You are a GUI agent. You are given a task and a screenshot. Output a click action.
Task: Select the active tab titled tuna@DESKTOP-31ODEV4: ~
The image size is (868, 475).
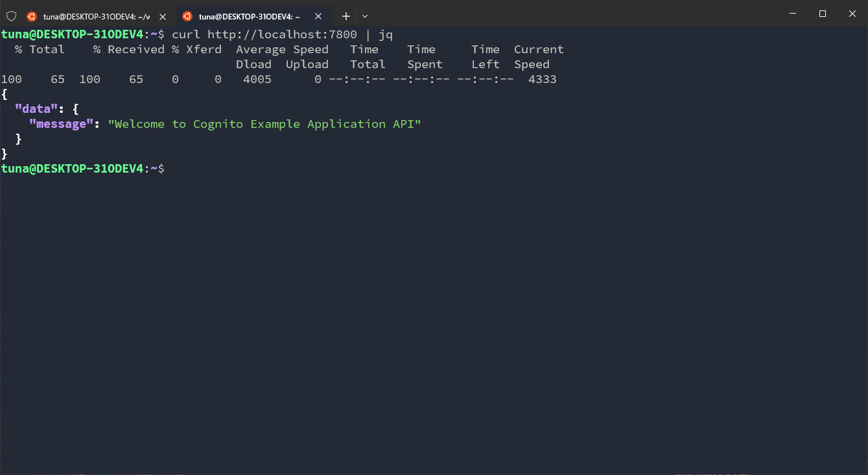click(249, 16)
